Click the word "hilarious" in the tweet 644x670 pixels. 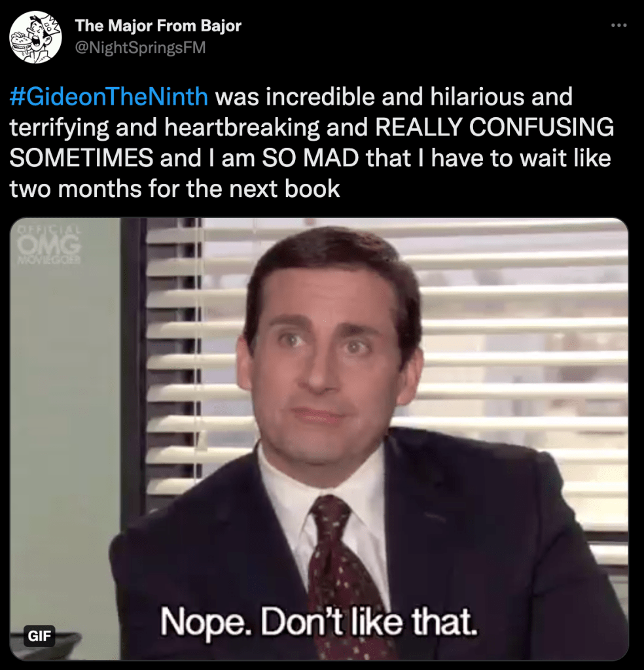coord(477,97)
